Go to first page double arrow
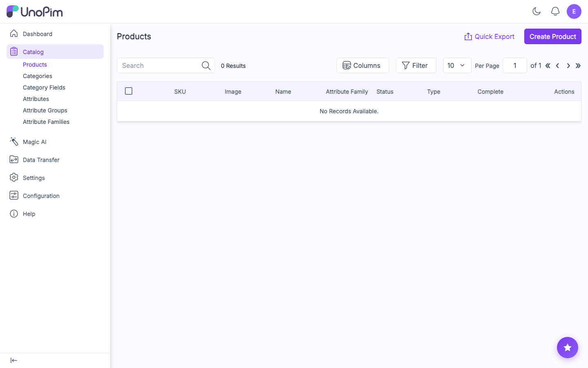 [x=548, y=65]
